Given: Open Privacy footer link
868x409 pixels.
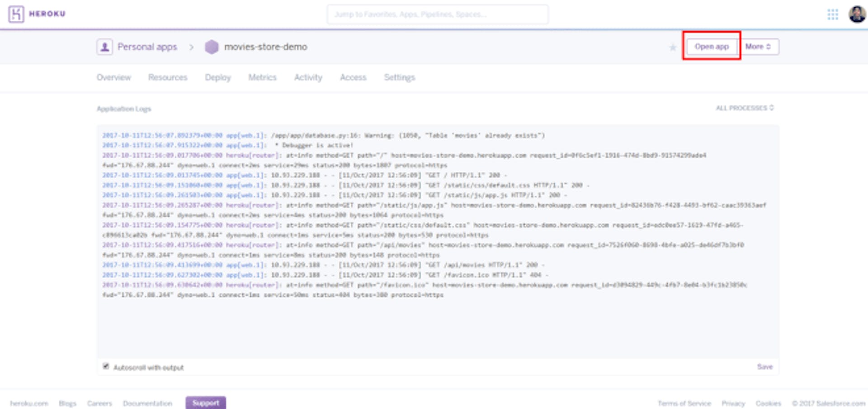Looking at the screenshot, I should pos(733,403).
